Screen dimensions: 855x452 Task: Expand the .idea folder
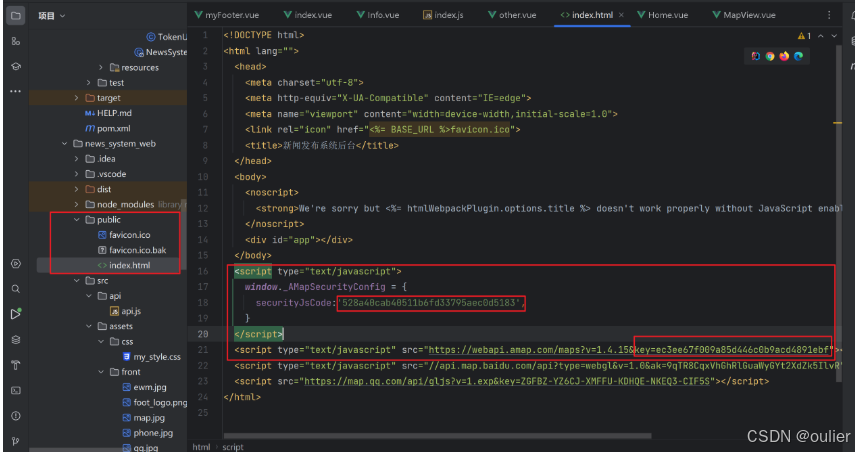click(x=77, y=159)
